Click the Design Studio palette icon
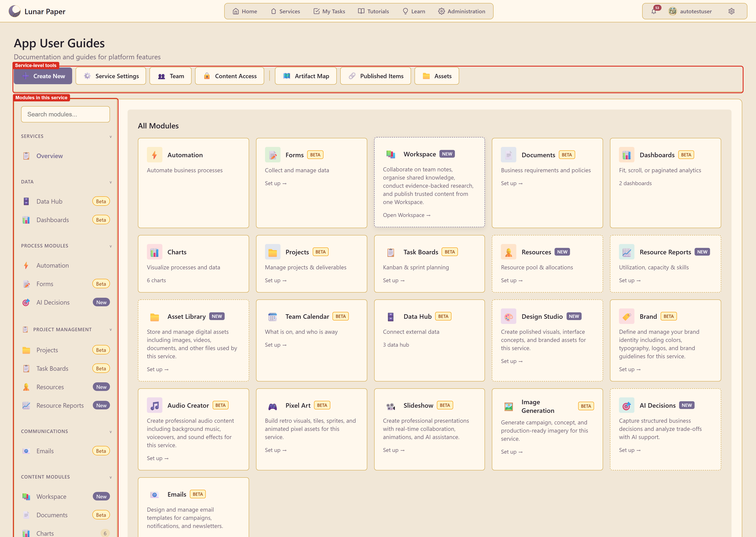Screen dimensions: 756x537 508,316
